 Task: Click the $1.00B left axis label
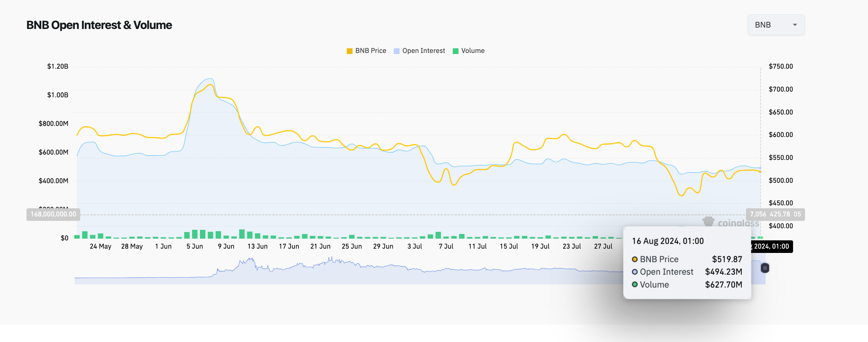point(58,95)
